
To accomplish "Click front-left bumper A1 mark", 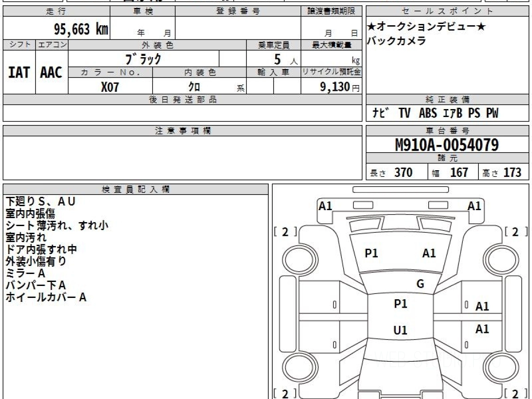I will click(326, 206).
